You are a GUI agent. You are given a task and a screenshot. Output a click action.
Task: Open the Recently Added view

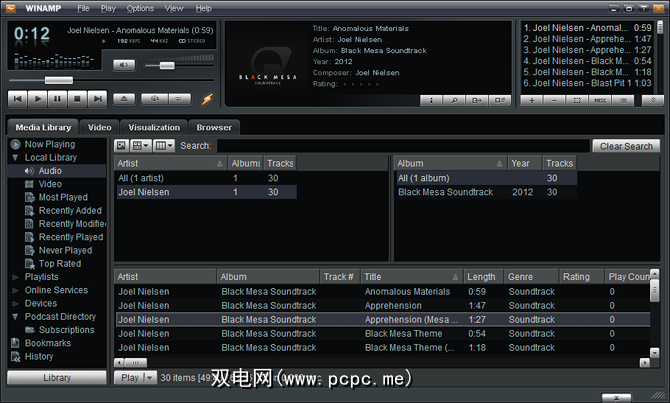[x=70, y=211]
